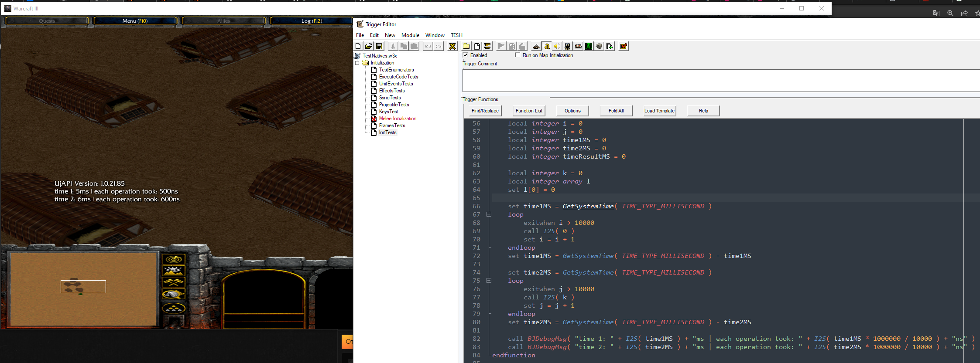Click the Options button
Screen dimensions: 980x363
pyautogui.click(x=572, y=111)
